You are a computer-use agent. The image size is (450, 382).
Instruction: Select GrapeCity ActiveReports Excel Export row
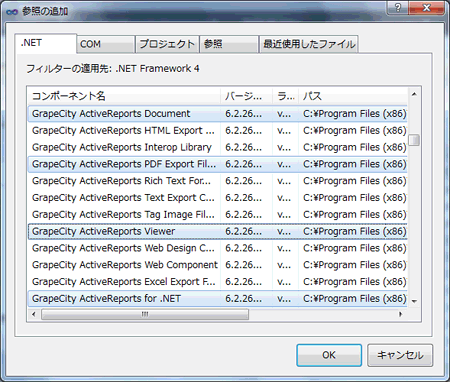tap(218, 282)
